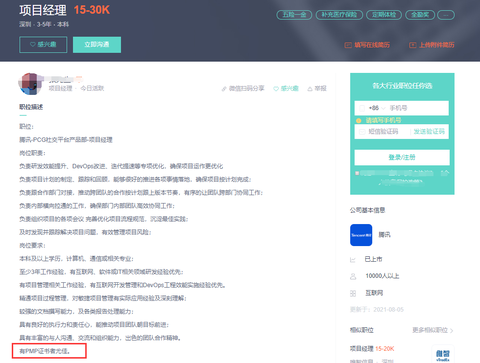The width and height of the screenshot is (480, 363).
Task: Click the 举报 report link
Action: click(320, 88)
